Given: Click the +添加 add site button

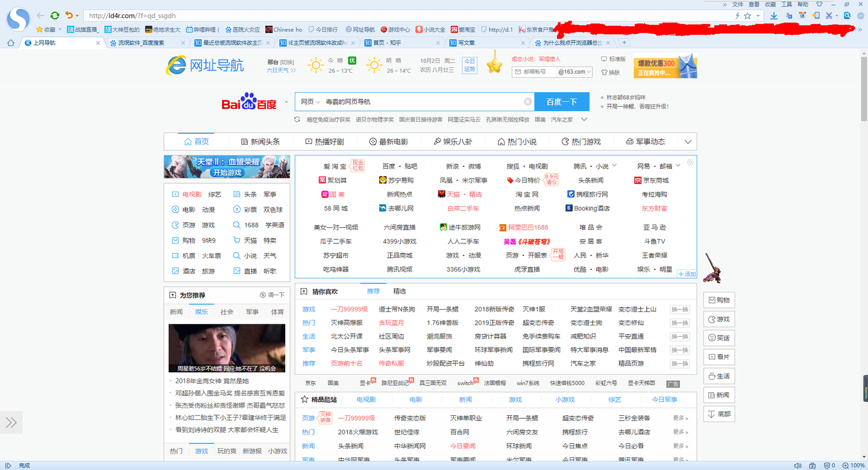Looking at the screenshot, I should click(687, 274).
